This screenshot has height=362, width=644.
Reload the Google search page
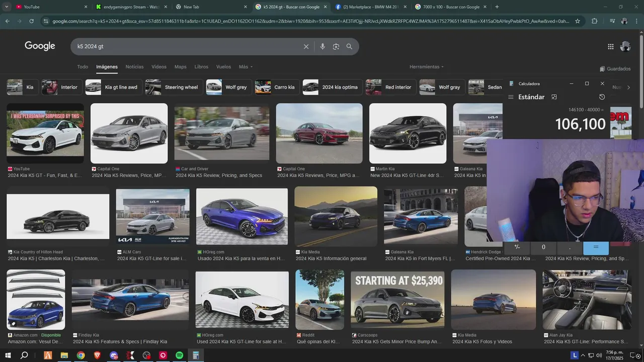[31, 21]
